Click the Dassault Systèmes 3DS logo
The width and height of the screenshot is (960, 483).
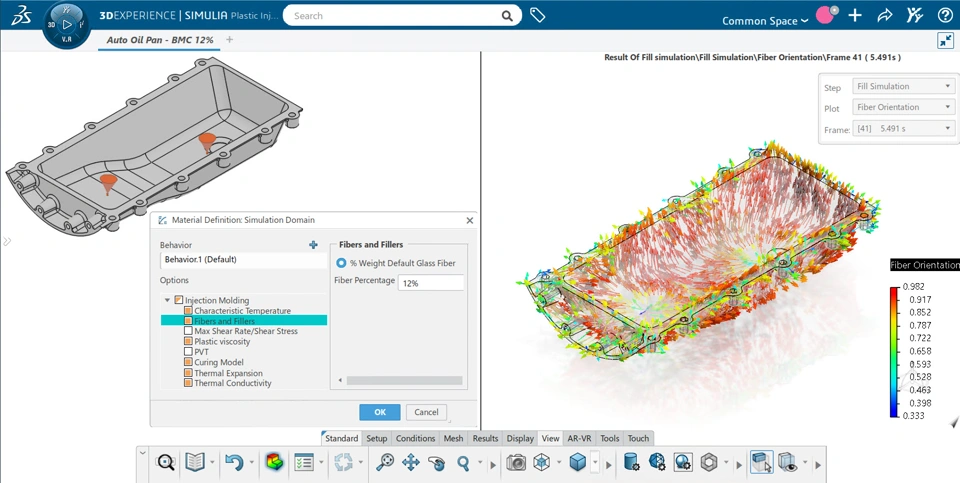coord(20,15)
